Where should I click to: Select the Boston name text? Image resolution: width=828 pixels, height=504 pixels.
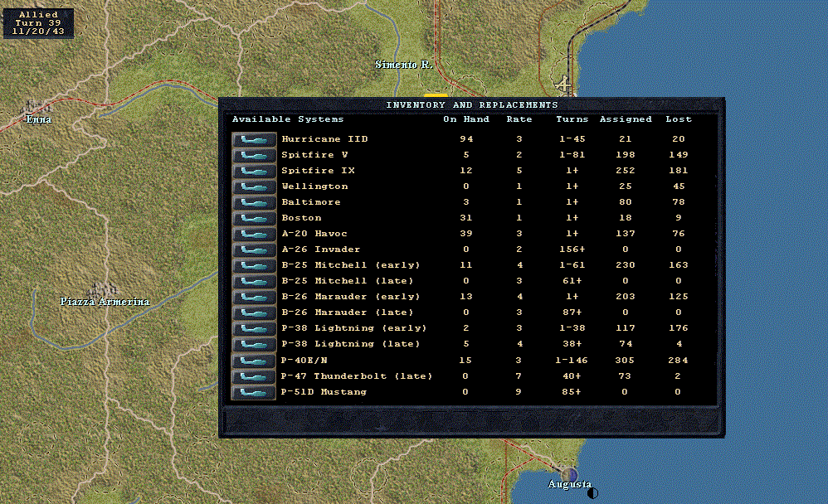tap(301, 218)
